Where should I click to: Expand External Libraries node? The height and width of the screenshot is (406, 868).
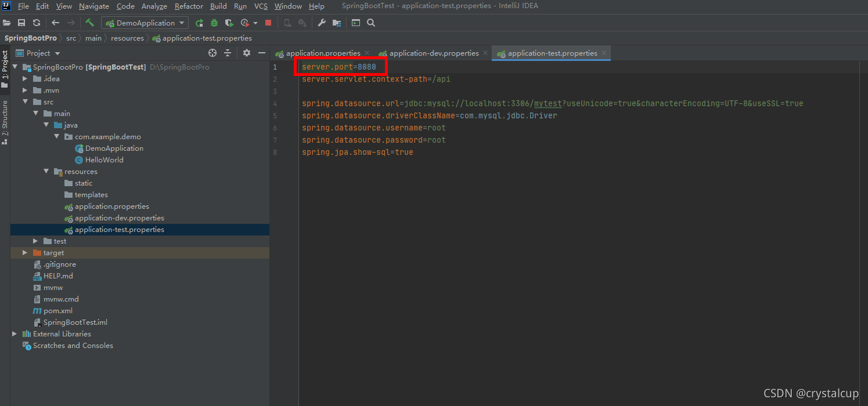point(15,333)
